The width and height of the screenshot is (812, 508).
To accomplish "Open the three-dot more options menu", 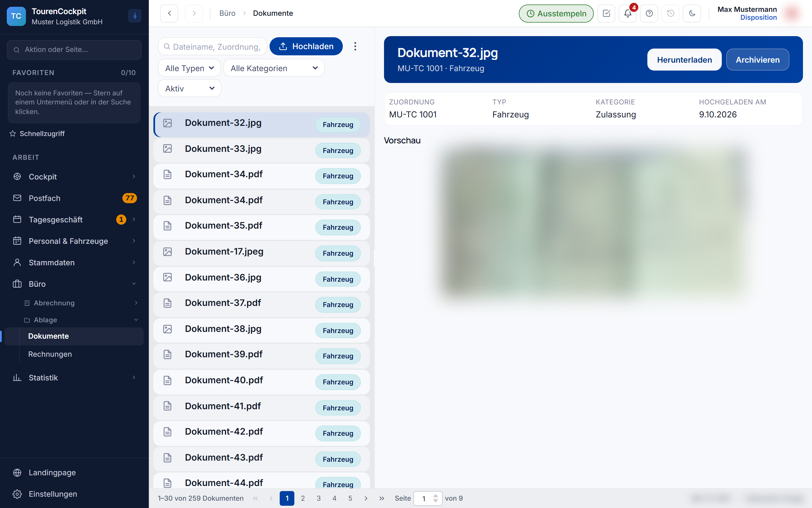I will coord(355,46).
